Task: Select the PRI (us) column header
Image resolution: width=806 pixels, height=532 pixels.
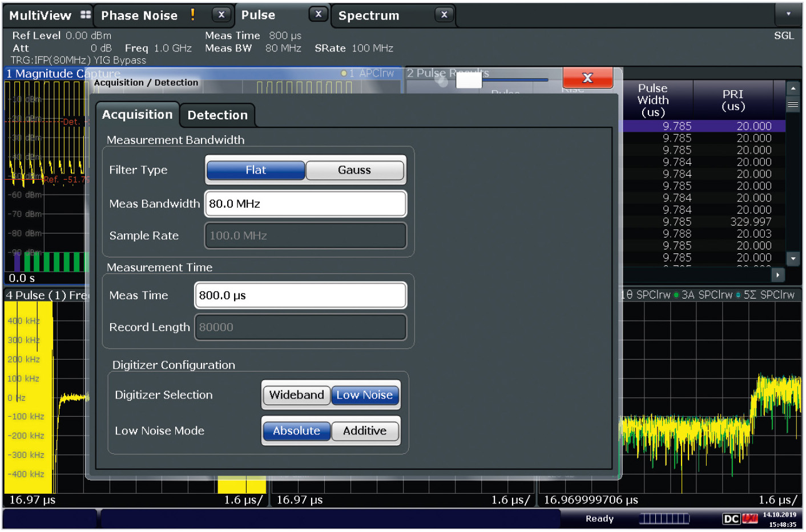Action: (733, 100)
